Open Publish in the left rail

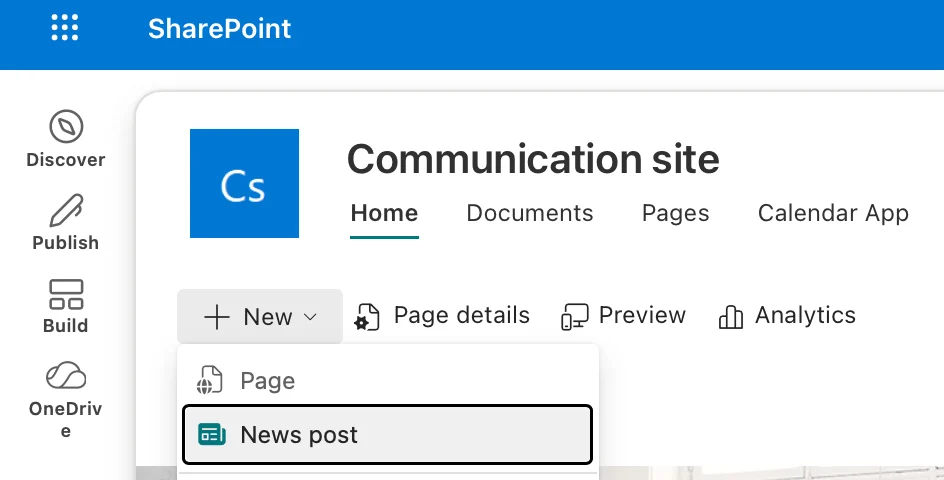[x=66, y=222]
